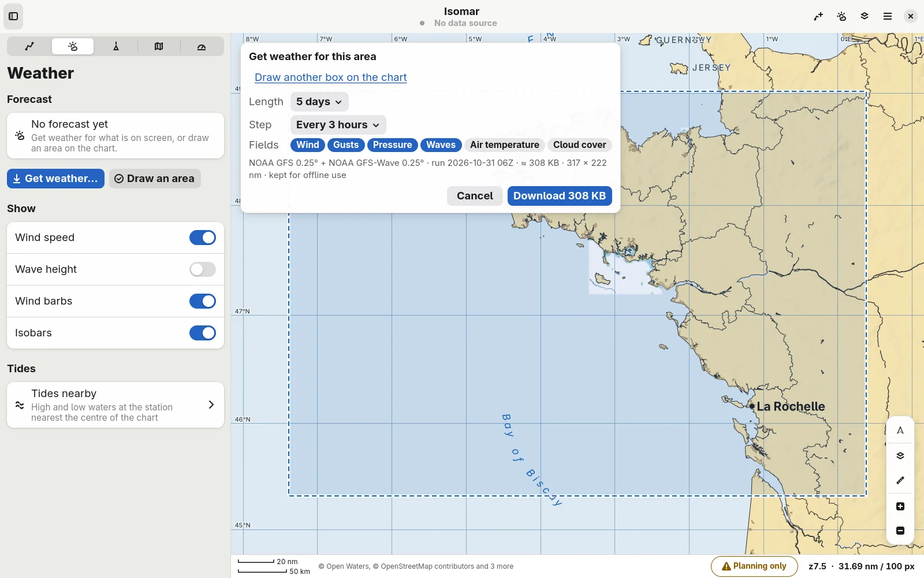The height and width of the screenshot is (578, 924).
Task: Open the instruments gauge tab
Action: point(202,46)
